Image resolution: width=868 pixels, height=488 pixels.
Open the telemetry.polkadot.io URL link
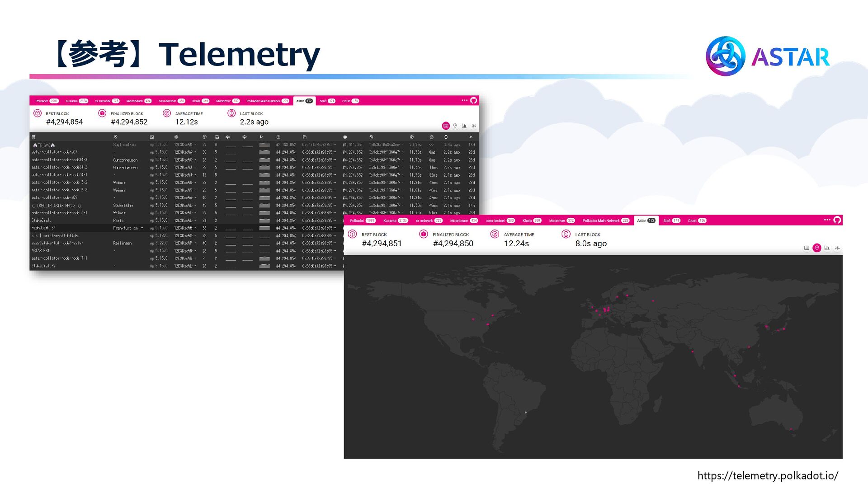(x=768, y=476)
